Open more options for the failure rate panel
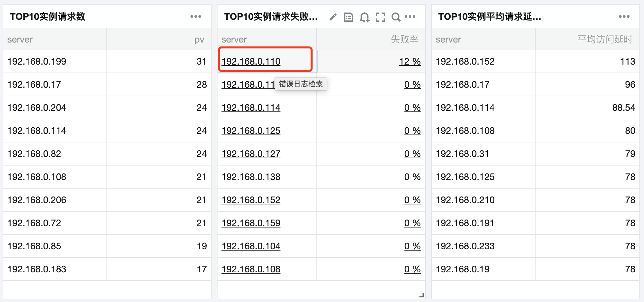Viewport: 644px width, 302px height. (410, 16)
